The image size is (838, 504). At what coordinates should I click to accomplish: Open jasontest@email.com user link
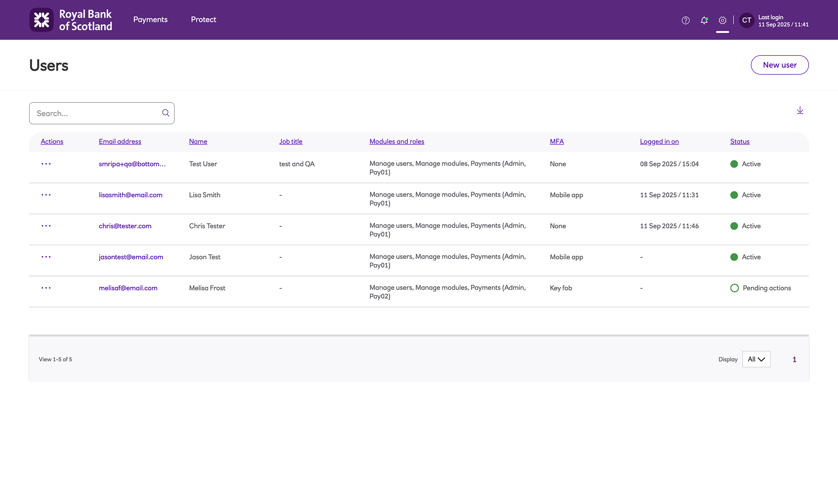[x=131, y=257]
